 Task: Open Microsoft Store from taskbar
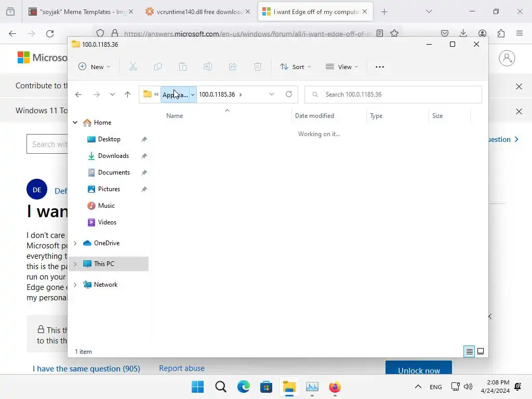267,387
